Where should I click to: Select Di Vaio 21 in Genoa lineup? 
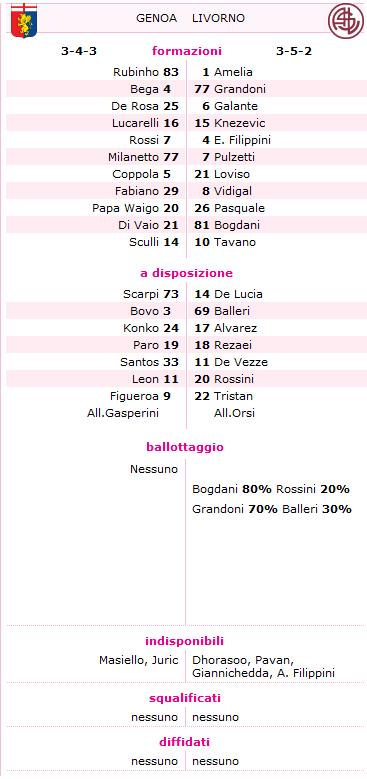coord(148,225)
